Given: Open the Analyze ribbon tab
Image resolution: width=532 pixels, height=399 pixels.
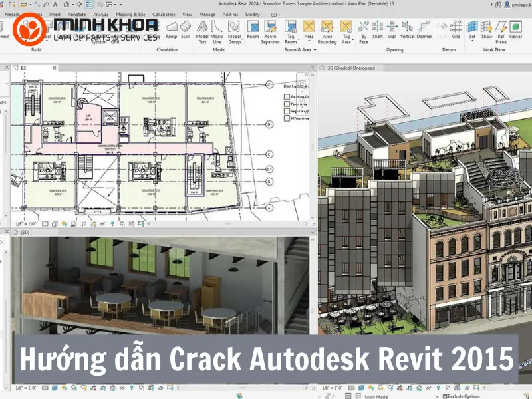Looking at the screenshot, I should [x=101, y=14].
